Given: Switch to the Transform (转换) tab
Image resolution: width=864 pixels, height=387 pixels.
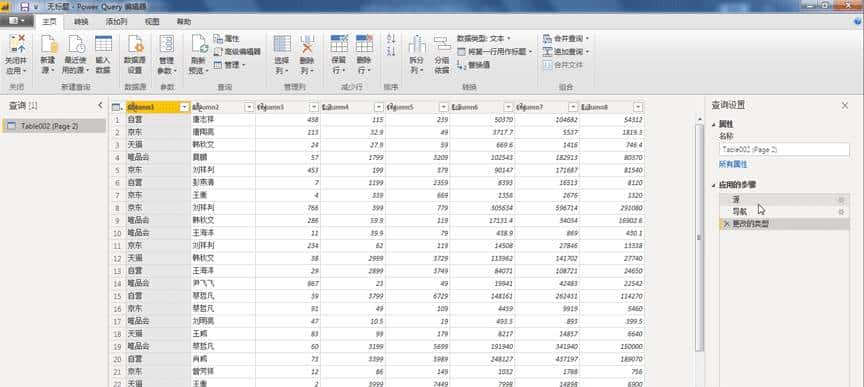Looking at the screenshot, I should pyautogui.click(x=81, y=22).
